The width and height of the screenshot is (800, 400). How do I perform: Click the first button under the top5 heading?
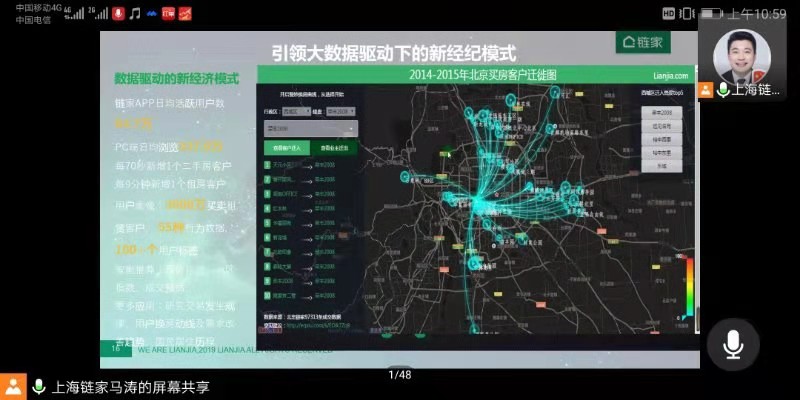[661, 112]
